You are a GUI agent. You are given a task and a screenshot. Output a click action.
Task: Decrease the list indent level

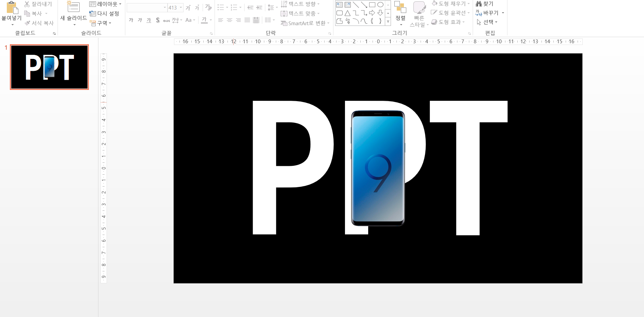tap(250, 7)
